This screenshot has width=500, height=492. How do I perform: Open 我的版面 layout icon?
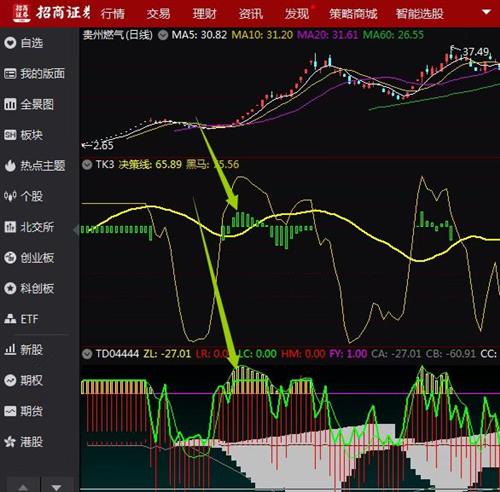point(10,73)
